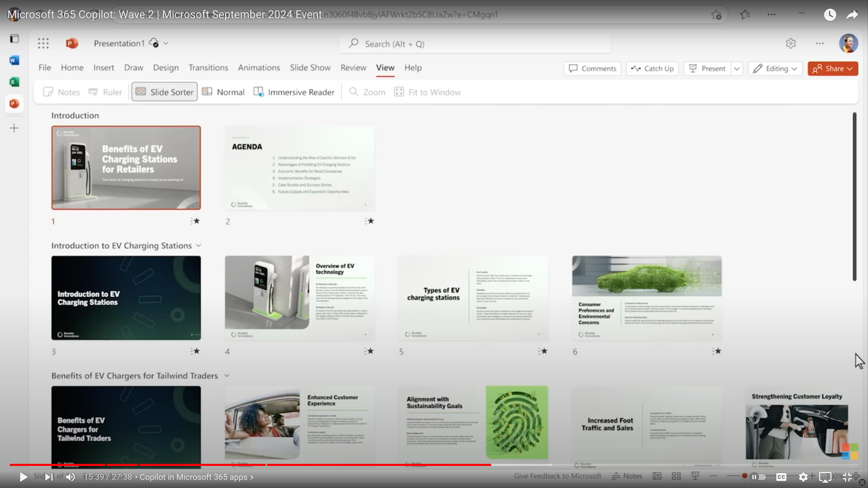Toggle YouTube autoplay switch
The width and height of the screenshot is (868, 488).
(758, 477)
